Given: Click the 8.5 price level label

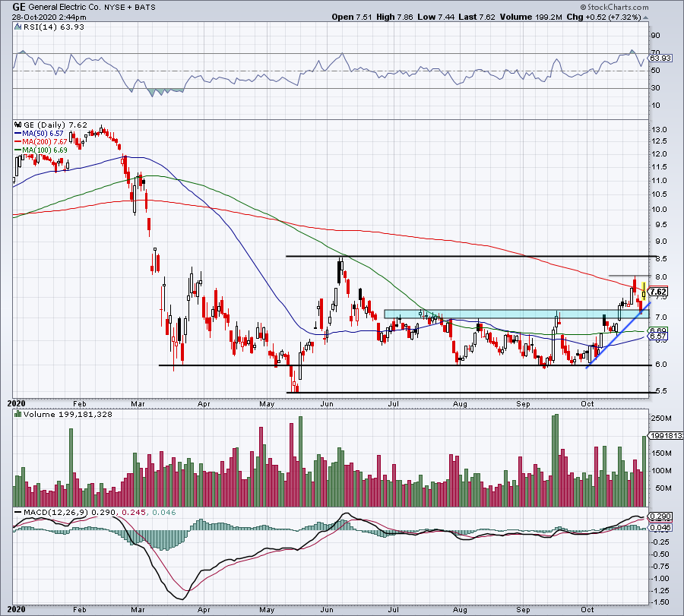Looking at the screenshot, I should click(x=661, y=258).
